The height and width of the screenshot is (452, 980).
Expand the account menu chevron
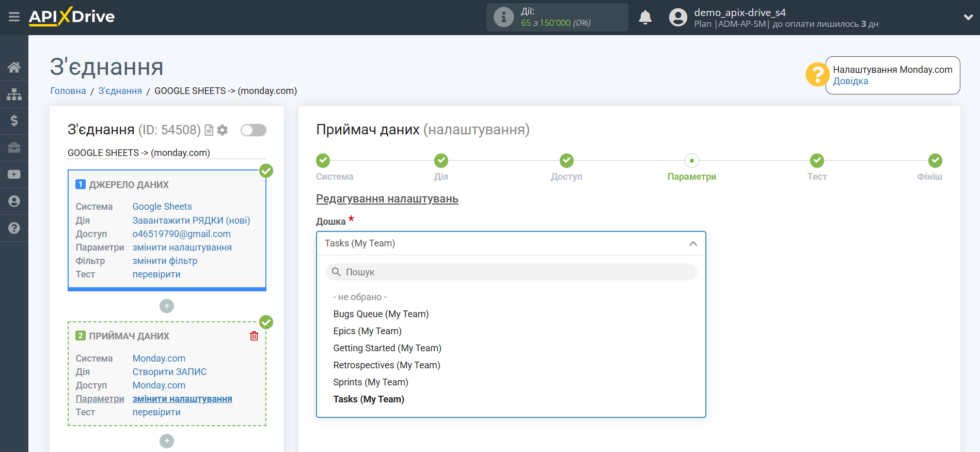click(968, 17)
